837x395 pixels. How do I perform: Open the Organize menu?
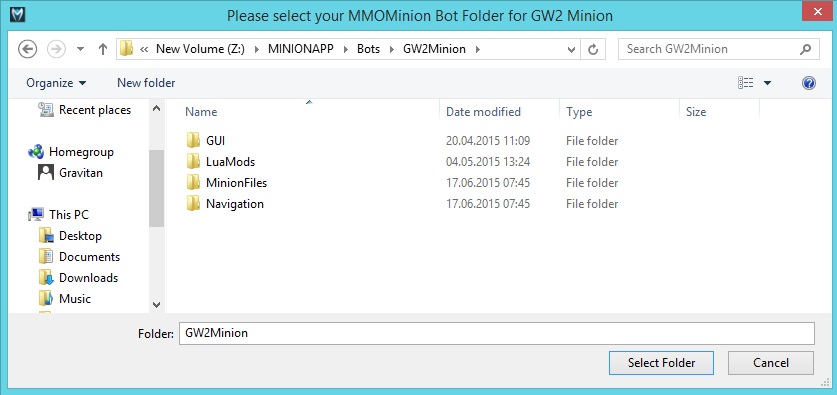(56, 83)
